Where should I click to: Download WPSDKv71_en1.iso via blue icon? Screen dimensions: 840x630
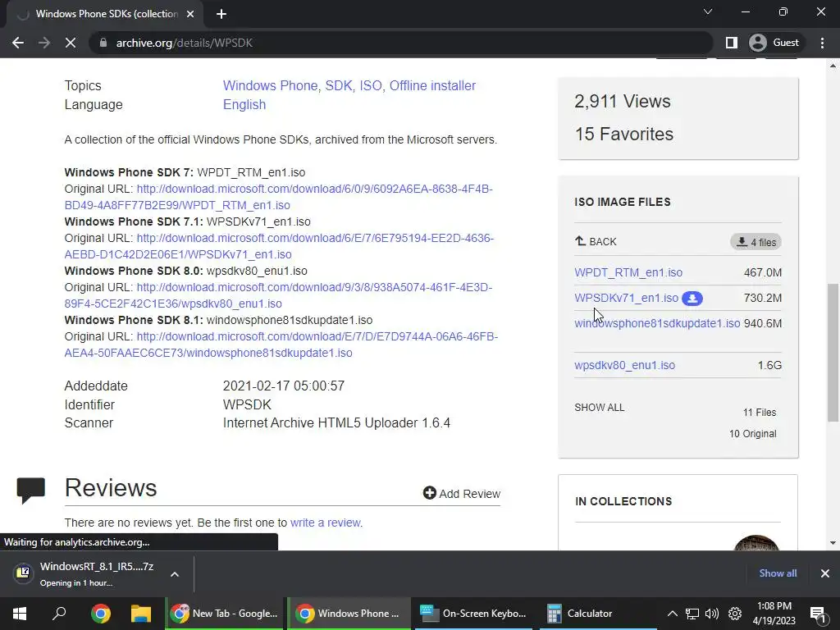[692, 299]
